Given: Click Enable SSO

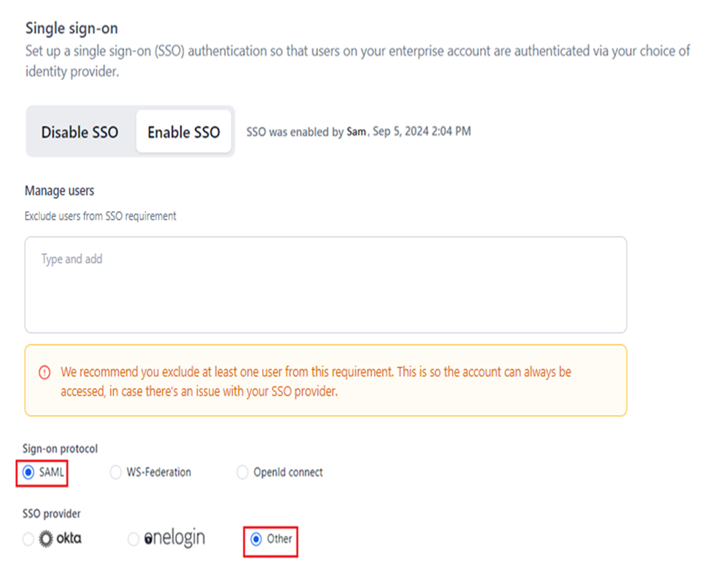Looking at the screenshot, I should (x=183, y=132).
